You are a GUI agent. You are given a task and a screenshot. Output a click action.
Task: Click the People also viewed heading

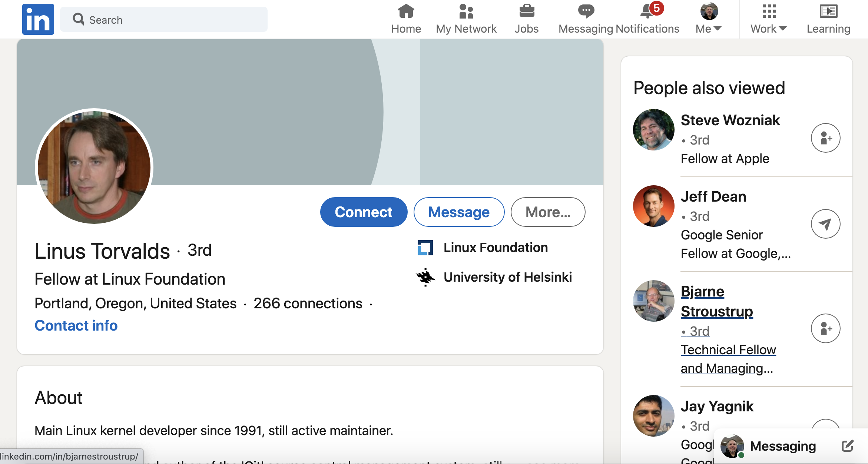[709, 88]
